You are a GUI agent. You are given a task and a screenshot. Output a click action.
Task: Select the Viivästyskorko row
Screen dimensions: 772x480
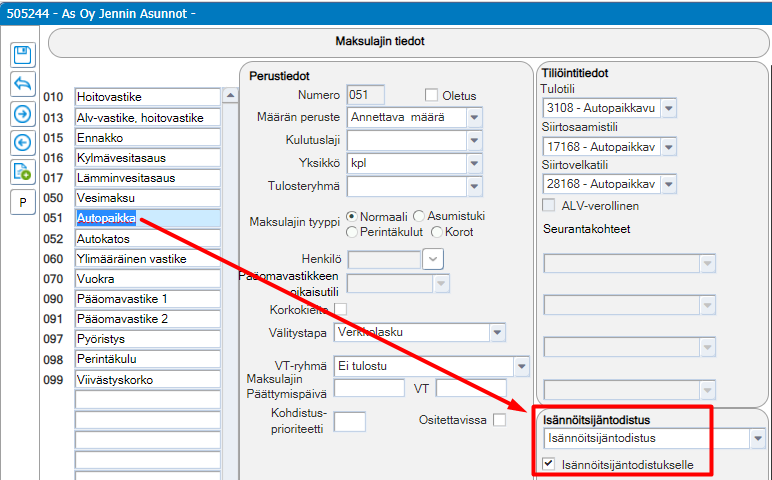(147, 380)
